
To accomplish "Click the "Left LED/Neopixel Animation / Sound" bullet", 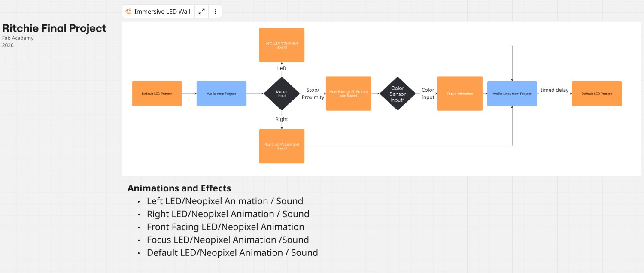I will click(225, 201).
